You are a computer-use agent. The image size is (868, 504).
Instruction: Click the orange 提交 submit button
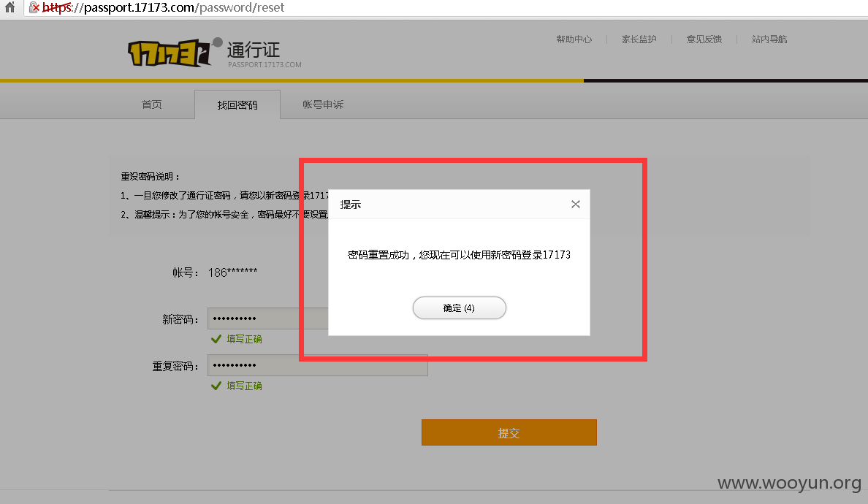[x=509, y=432]
